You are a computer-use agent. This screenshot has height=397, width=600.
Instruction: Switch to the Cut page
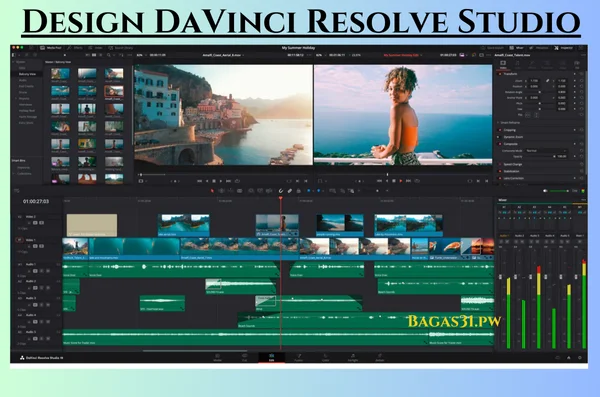click(x=244, y=358)
